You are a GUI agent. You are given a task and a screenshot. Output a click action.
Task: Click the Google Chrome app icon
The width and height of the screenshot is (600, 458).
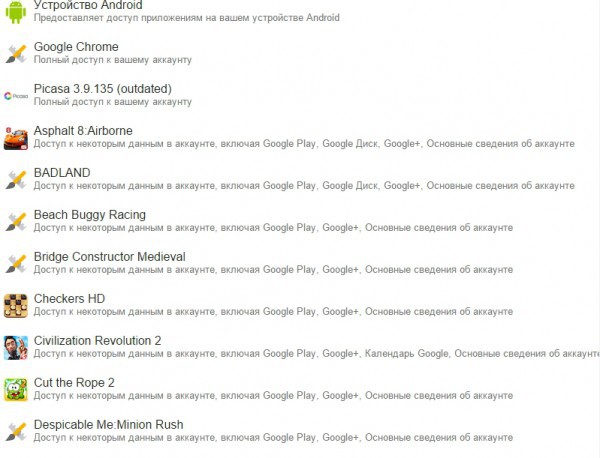point(15,53)
